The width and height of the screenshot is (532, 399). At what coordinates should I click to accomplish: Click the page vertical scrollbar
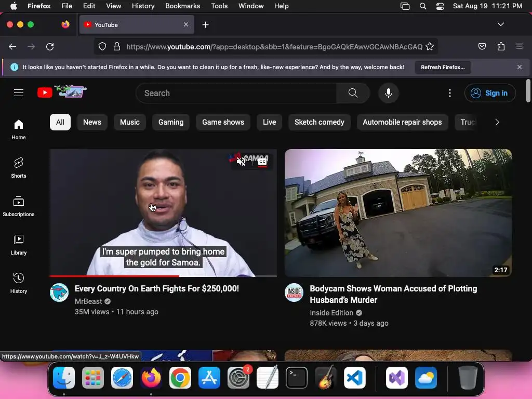pos(528,90)
